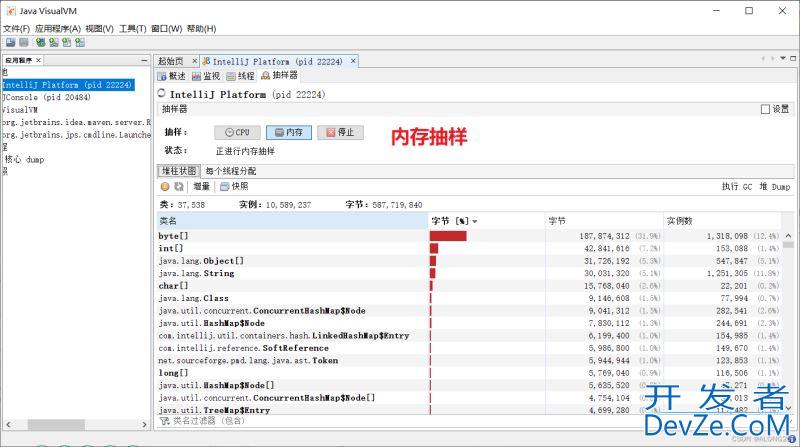Click the orange pause-results icon above the table
This screenshot has height=447, width=800.
[x=165, y=187]
